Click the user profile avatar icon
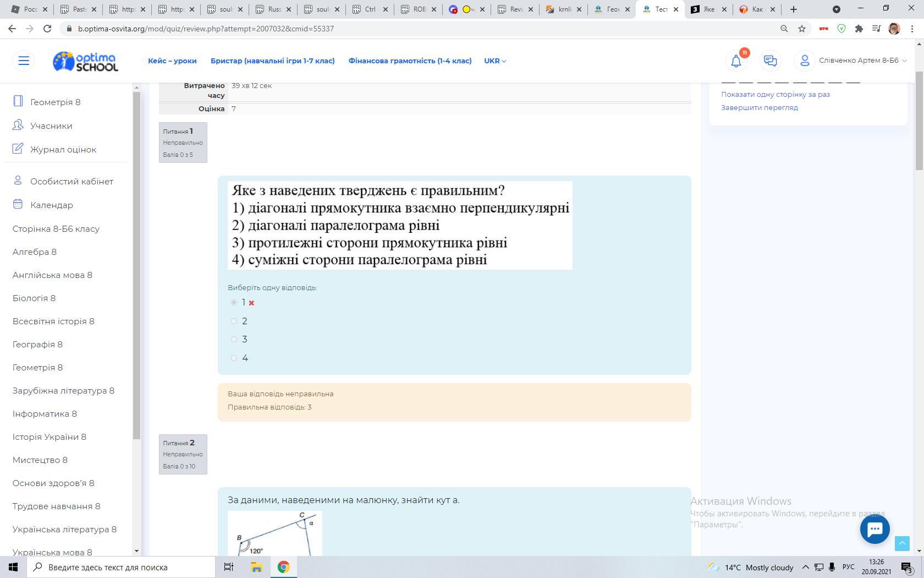This screenshot has width=924, height=578. [x=805, y=61]
